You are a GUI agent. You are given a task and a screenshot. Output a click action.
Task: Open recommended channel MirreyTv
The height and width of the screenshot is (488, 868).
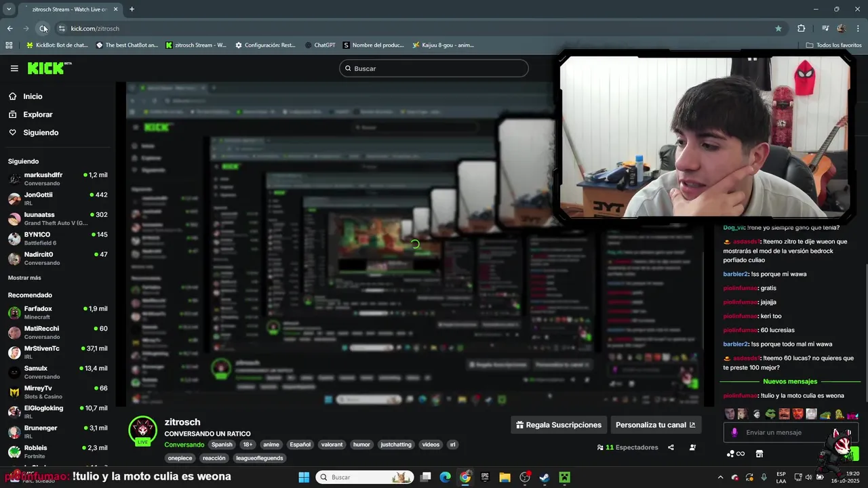(x=58, y=392)
